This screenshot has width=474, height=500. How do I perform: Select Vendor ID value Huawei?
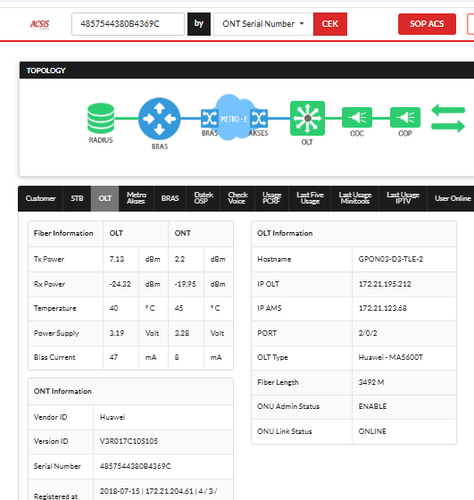tap(112, 417)
